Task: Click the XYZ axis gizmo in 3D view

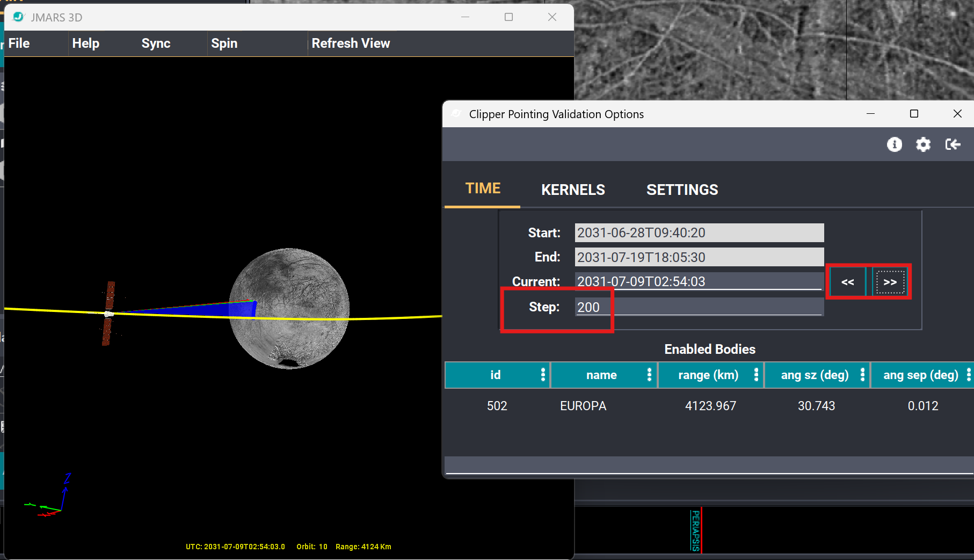Action: (x=48, y=495)
